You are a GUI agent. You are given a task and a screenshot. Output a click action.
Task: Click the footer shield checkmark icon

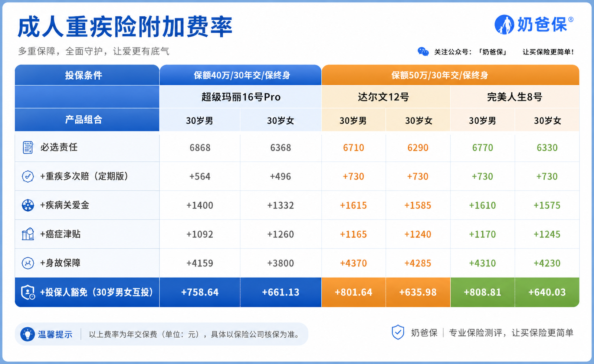(398, 332)
